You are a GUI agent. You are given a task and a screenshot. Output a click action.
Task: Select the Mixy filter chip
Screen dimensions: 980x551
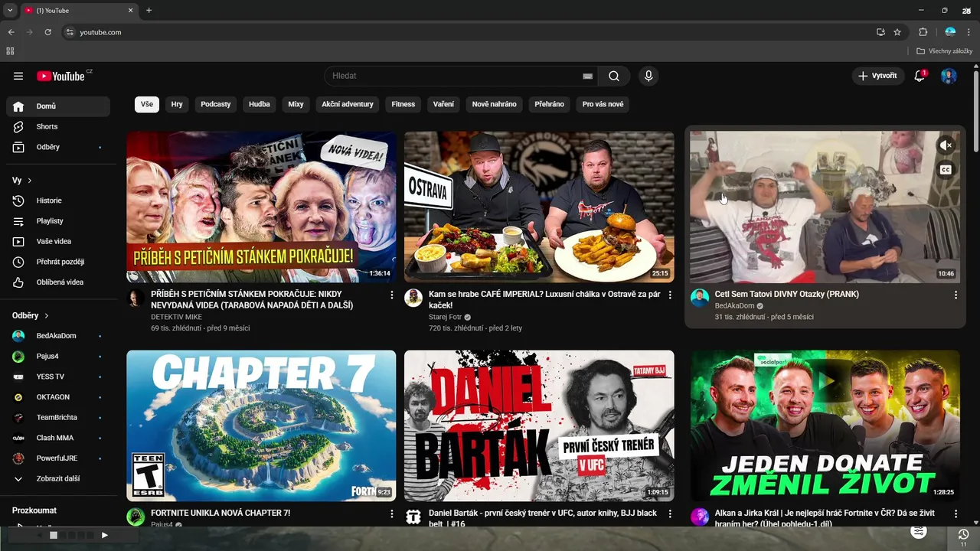(x=296, y=104)
